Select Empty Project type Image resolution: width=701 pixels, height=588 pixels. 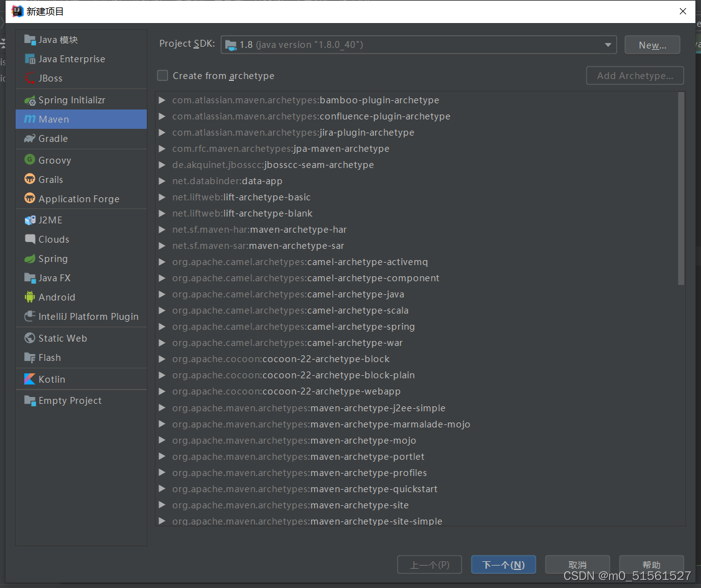[81, 401]
